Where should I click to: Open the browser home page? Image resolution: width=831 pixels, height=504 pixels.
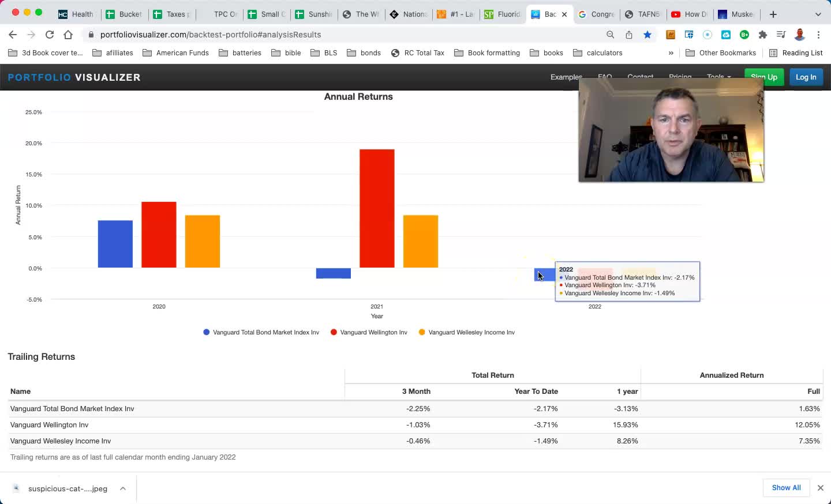(x=68, y=35)
